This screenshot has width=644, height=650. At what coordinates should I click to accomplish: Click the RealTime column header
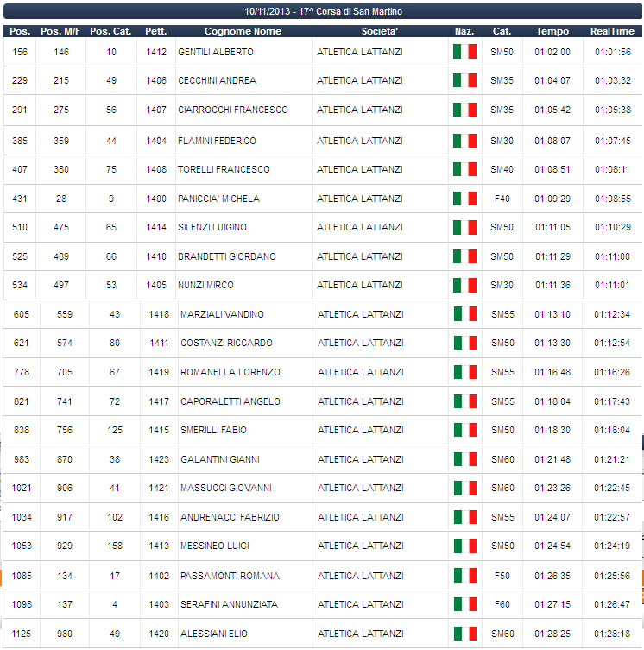tap(612, 32)
